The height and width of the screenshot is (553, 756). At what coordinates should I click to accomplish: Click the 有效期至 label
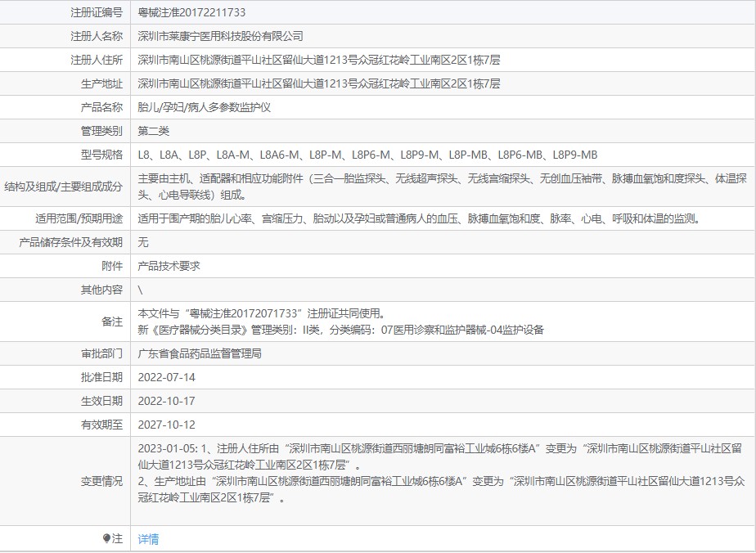101,425
